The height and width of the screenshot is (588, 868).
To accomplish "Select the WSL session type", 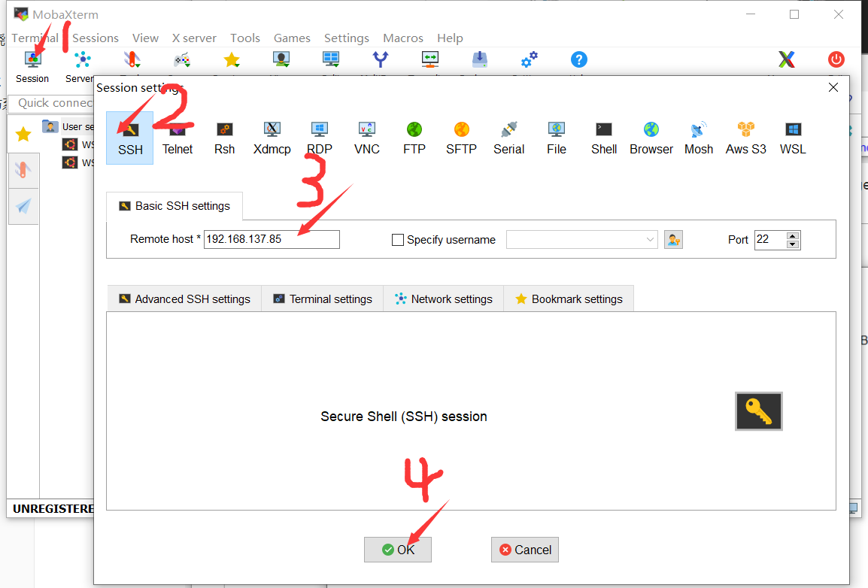I will pyautogui.click(x=793, y=138).
